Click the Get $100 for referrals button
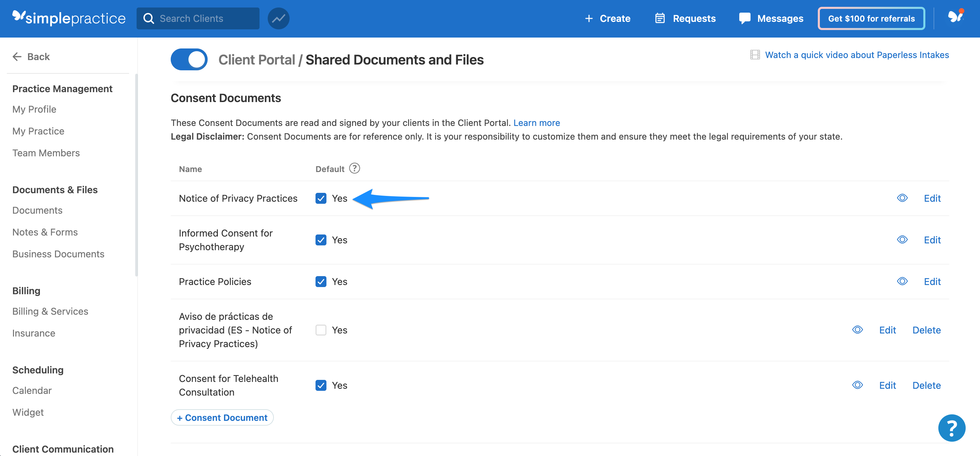Screen dimensions: 980x456 [871, 18]
